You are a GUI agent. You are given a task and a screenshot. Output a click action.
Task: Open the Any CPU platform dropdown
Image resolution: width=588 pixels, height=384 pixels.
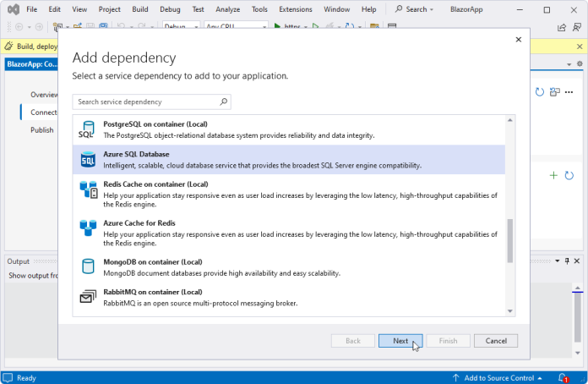click(237, 26)
